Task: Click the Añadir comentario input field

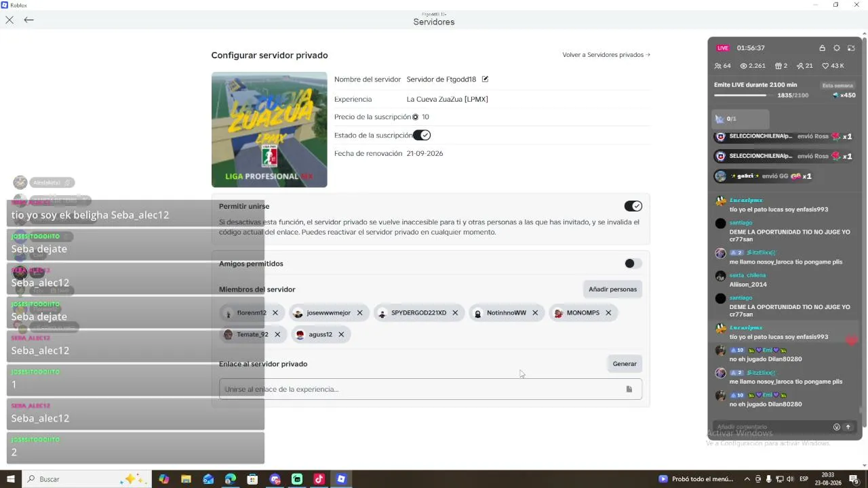Action: tap(772, 427)
